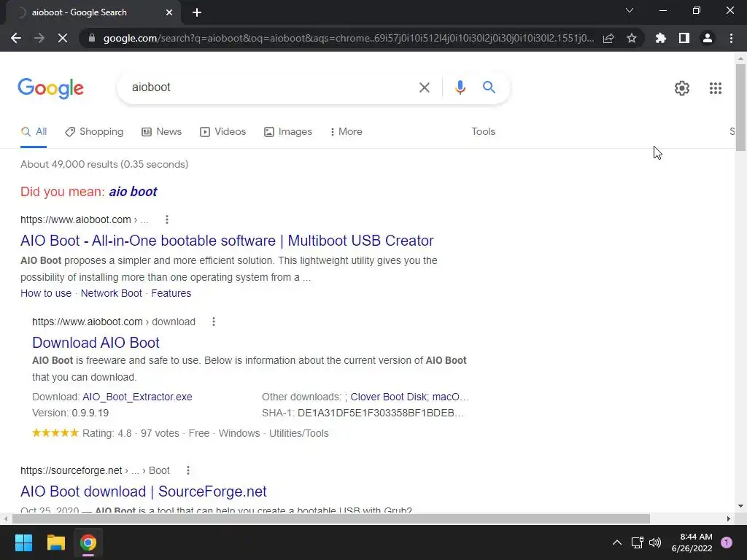
Task: Open the notification count badge
Action: pyautogui.click(x=727, y=542)
